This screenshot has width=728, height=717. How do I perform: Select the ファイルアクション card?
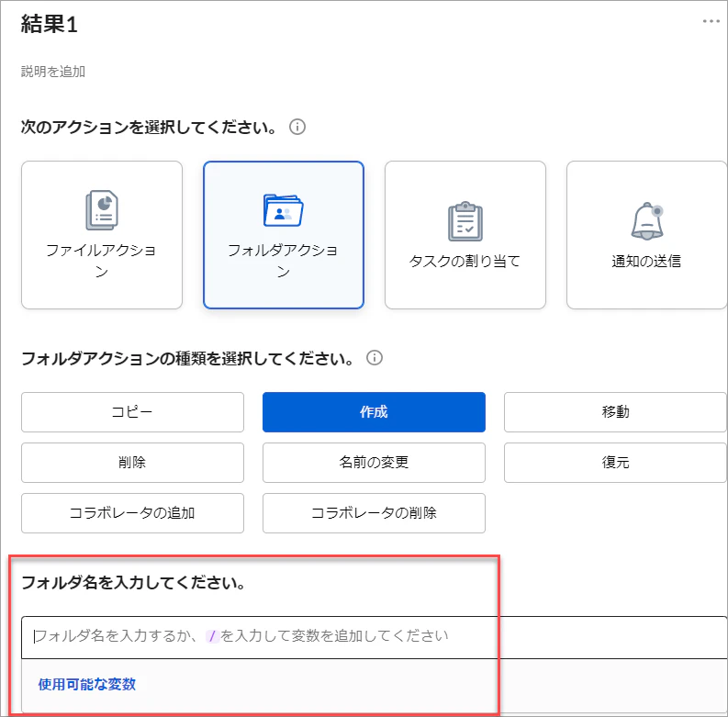102,235
